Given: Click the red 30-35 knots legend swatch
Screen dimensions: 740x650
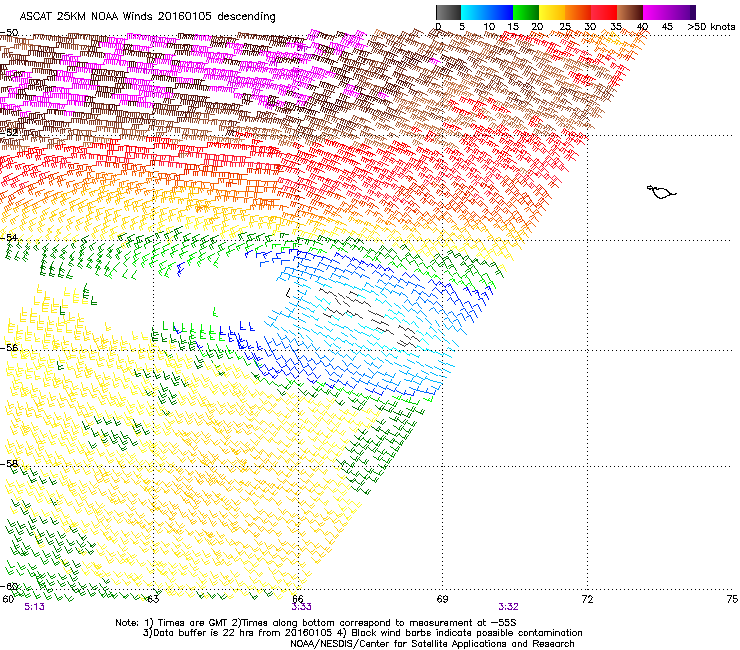Looking at the screenshot, I should [x=604, y=12].
